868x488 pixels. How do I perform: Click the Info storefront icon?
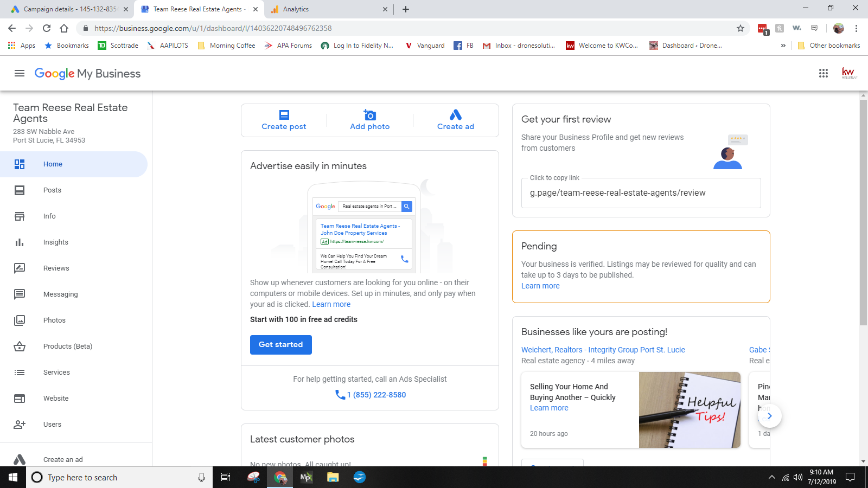(x=20, y=216)
